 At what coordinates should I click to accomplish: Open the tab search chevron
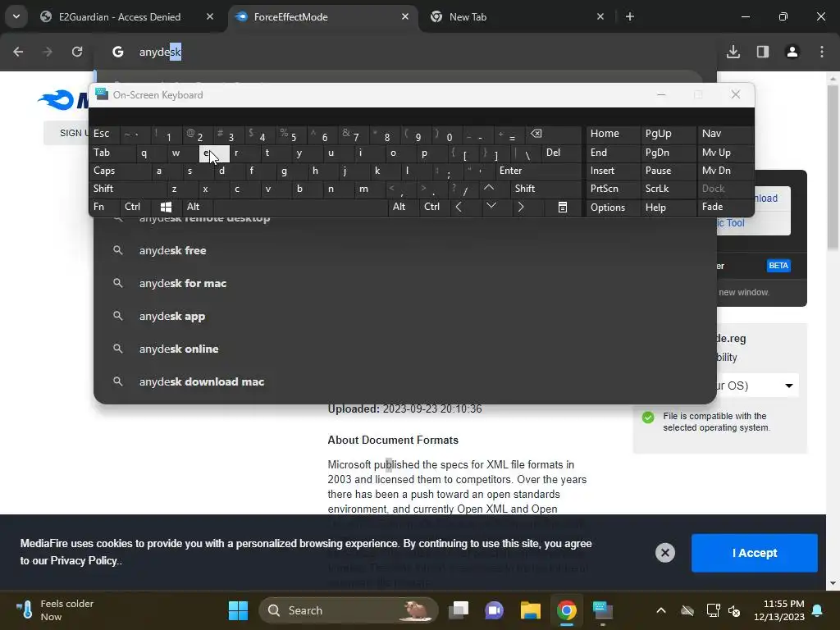(x=16, y=16)
